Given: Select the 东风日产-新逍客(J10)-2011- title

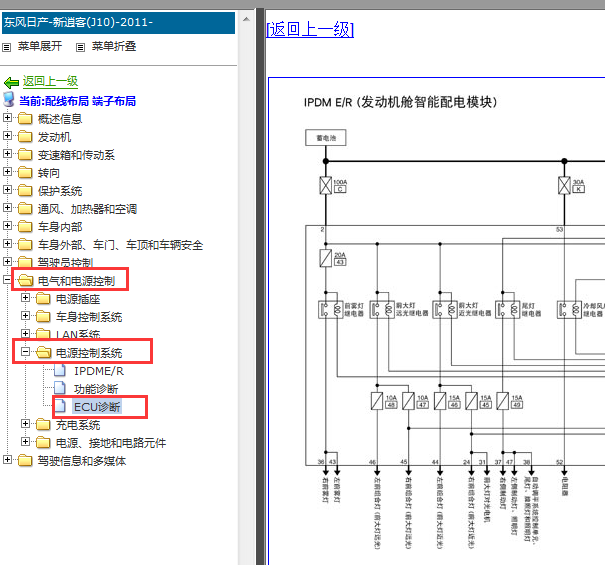Looking at the screenshot, I should point(78,22).
